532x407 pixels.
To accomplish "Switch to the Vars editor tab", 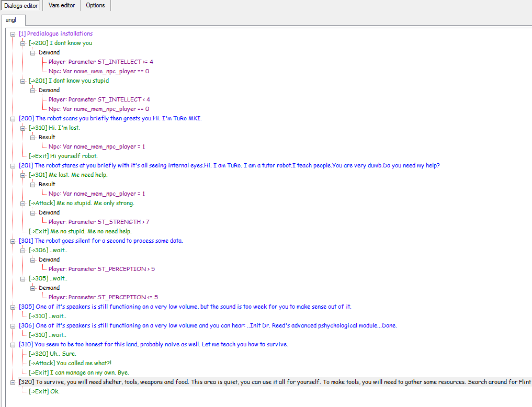I will click(x=62, y=6).
